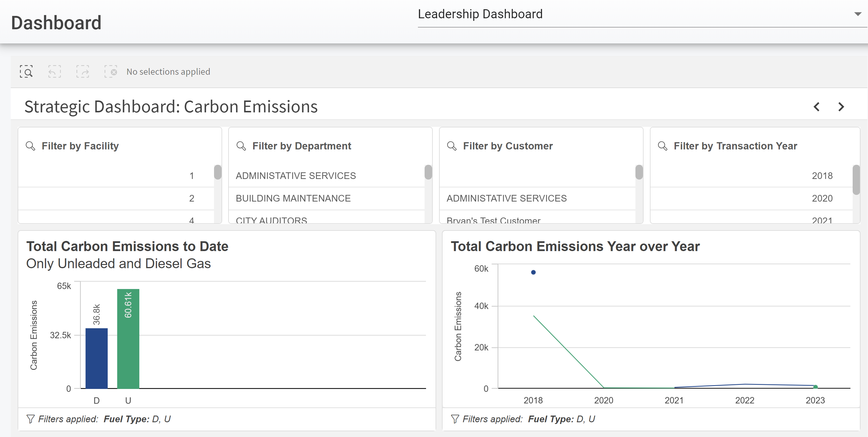
Task: Search within Filter by Transaction Year
Action: 662,146
